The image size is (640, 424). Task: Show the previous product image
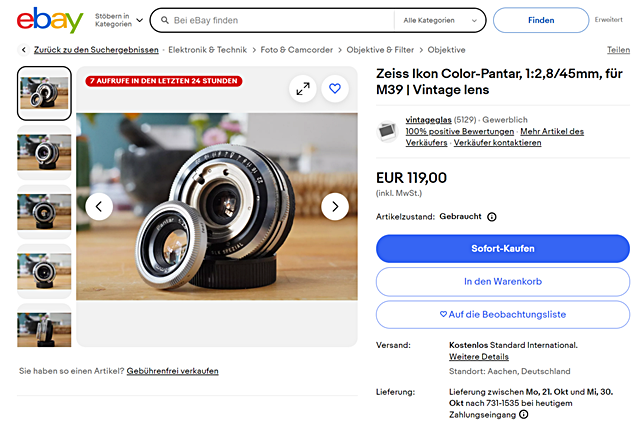pos(99,207)
